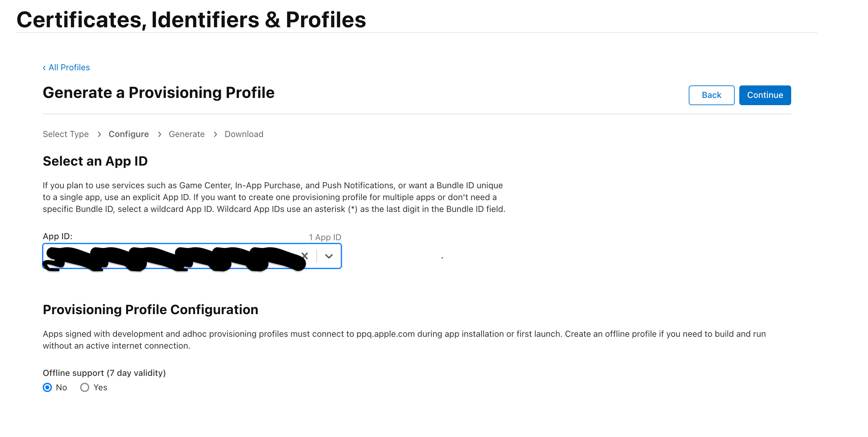Click the Configure breadcrumb step
The image size is (868, 437).
[129, 134]
